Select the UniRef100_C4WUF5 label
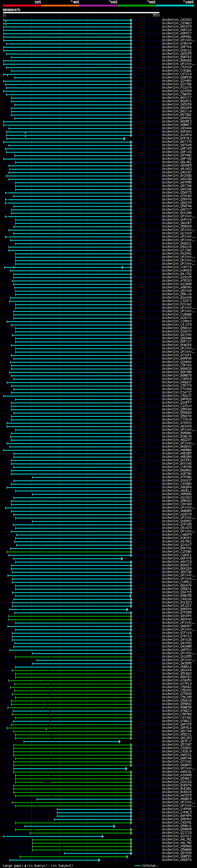The height and width of the screenshot is (868, 197). tap(177, 535)
